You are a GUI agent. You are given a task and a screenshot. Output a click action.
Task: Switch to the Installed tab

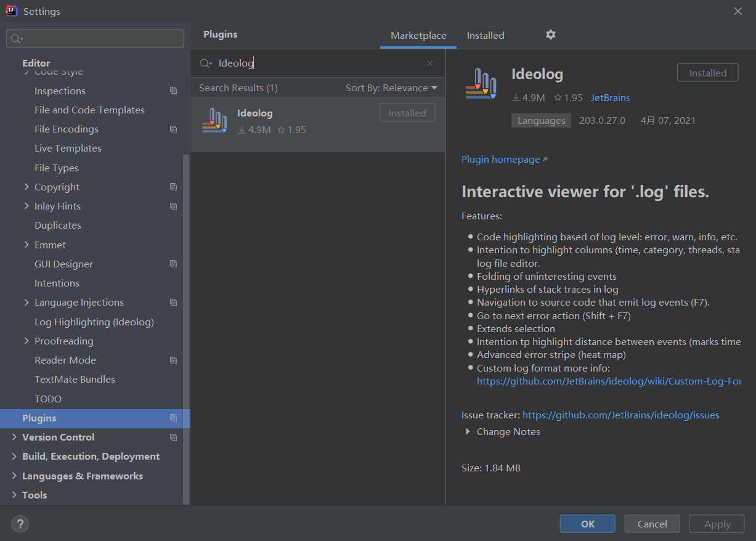coord(486,36)
